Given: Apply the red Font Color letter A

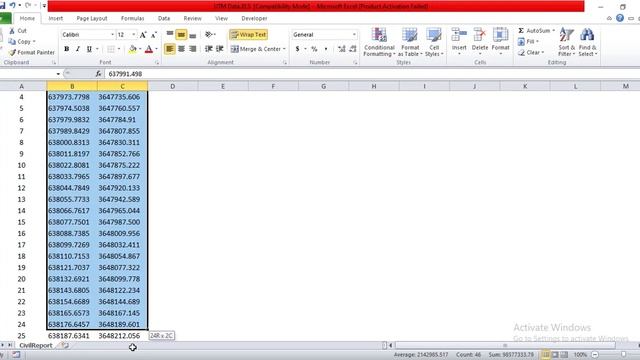Looking at the screenshot, I should (149, 49).
